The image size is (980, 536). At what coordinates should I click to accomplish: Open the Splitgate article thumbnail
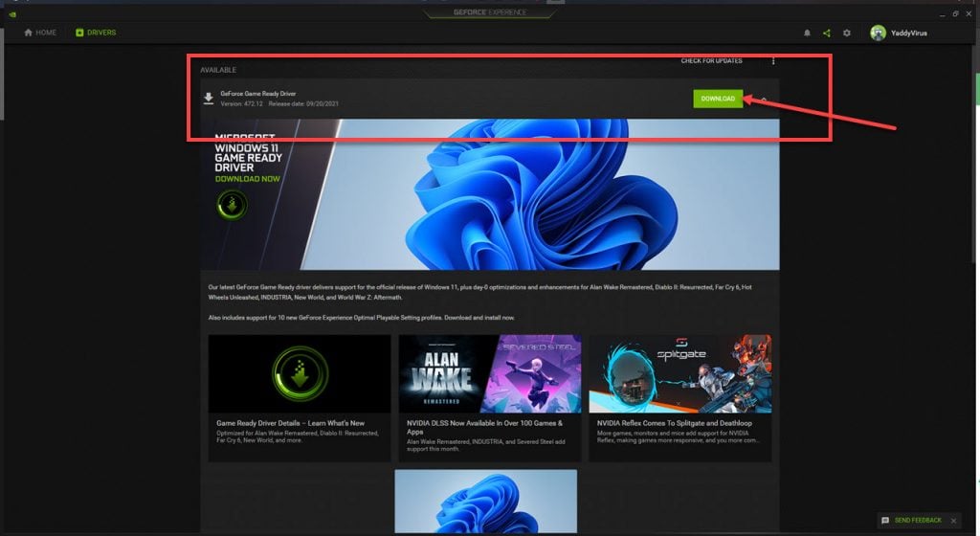(x=680, y=373)
